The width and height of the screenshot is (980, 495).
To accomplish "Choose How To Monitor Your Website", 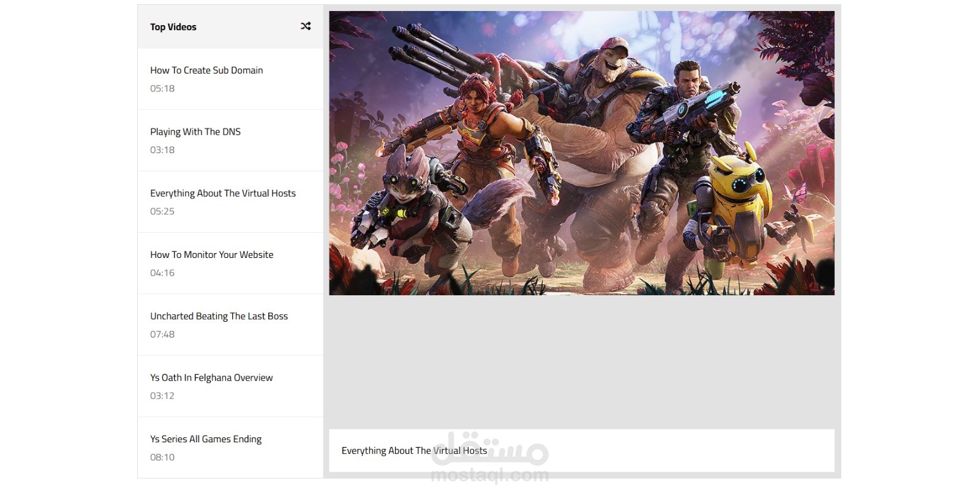I will point(230,263).
